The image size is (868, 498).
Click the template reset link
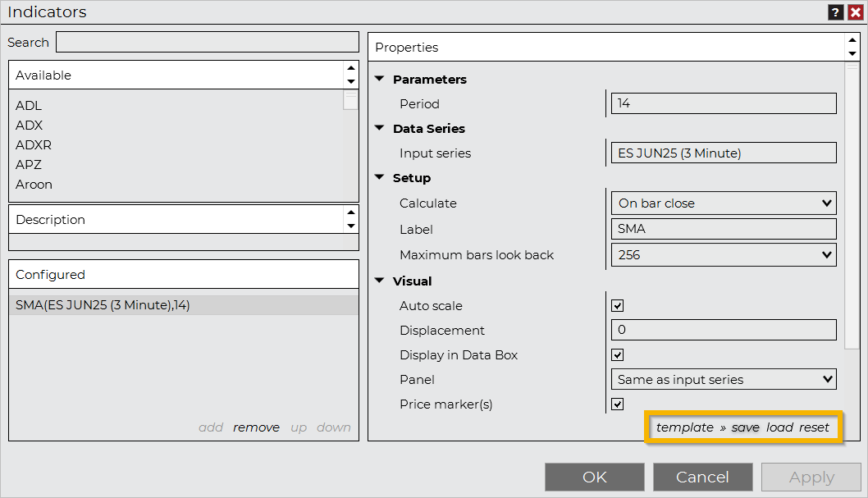pos(814,427)
